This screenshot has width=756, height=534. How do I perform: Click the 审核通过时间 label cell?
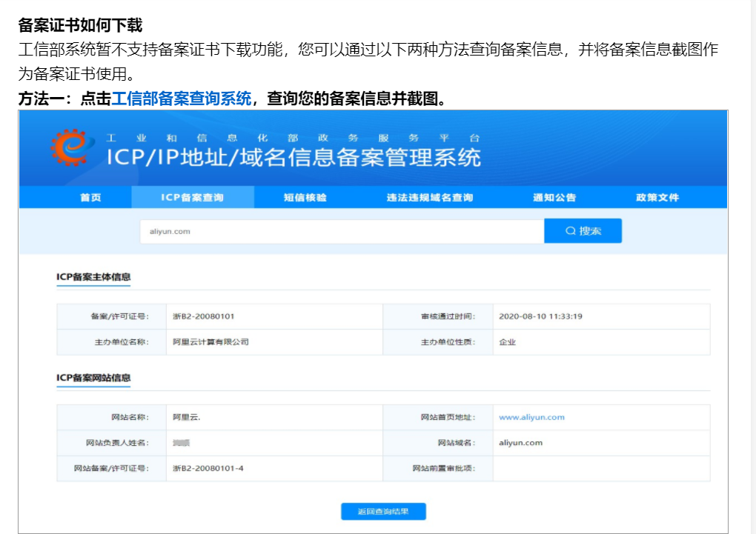pyautogui.click(x=438, y=317)
